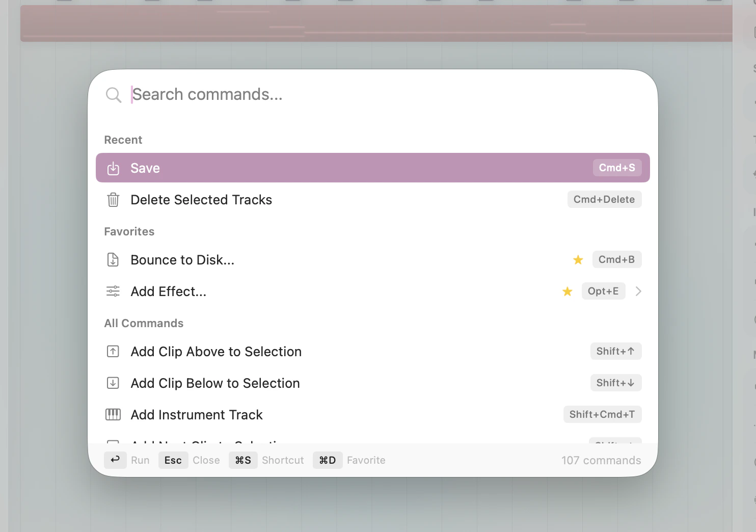Click the Opt+E shortcut badge
Image resolution: width=756 pixels, height=532 pixels.
603,291
